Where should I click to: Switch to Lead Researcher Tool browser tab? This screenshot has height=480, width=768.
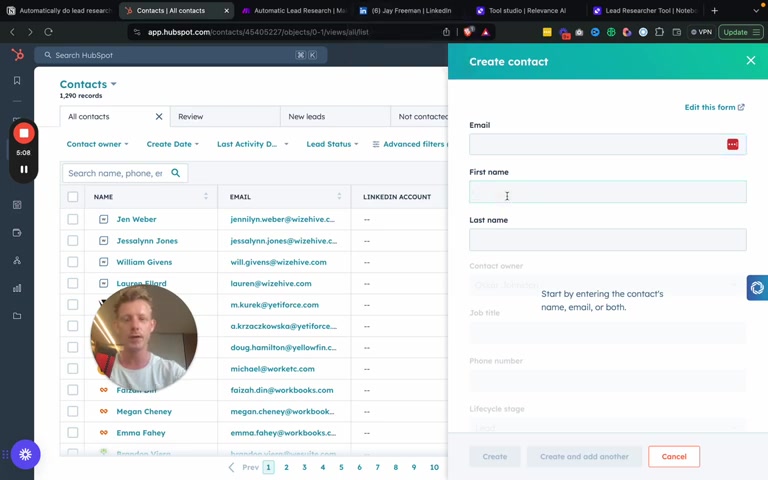[646, 10]
